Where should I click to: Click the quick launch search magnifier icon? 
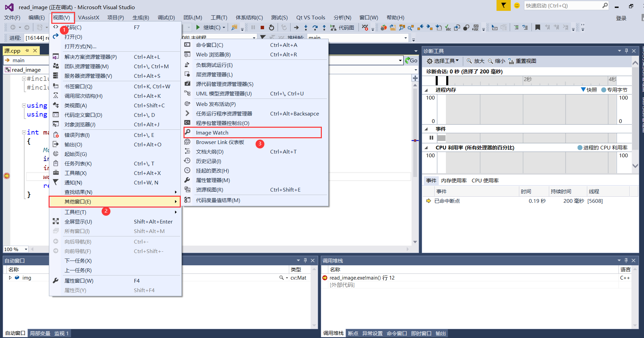[x=605, y=5]
